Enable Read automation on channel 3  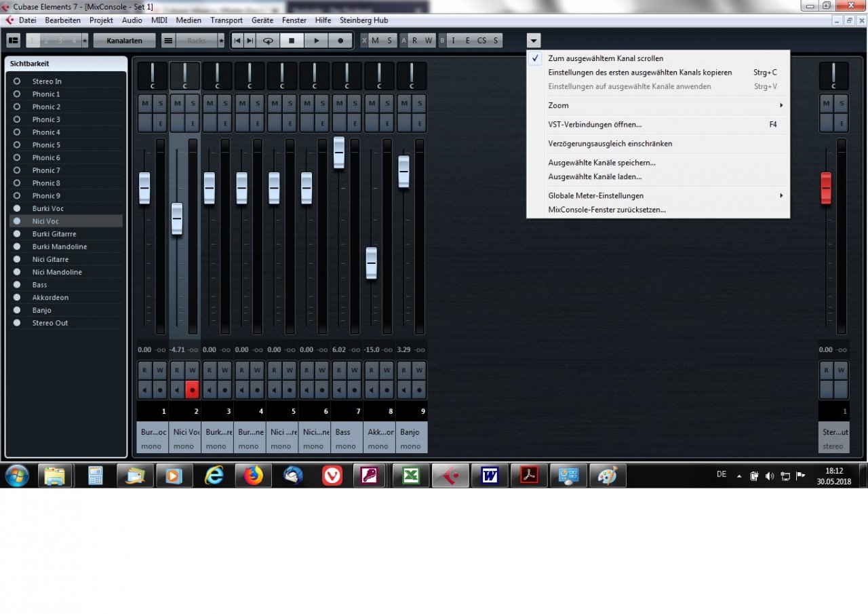point(210,370)
